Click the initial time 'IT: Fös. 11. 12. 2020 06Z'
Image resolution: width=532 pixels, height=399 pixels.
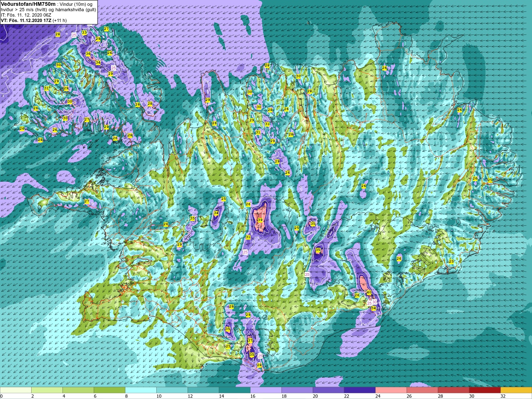(26, 15)
